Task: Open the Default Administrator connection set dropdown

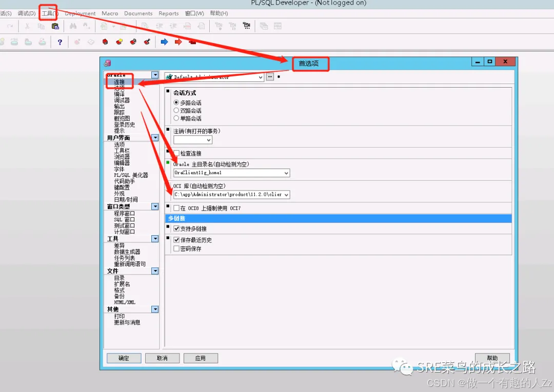Action: tap(261, 77)
